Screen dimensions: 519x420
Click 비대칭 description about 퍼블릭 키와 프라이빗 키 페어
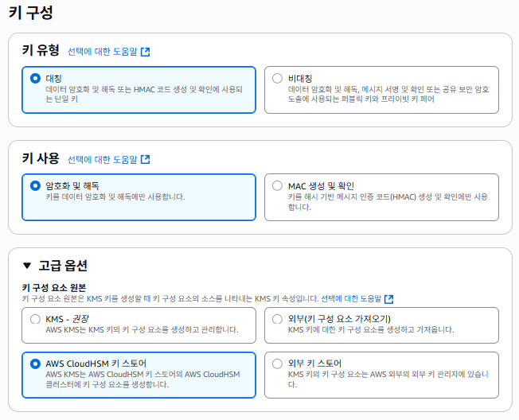[x=388, y=94]
